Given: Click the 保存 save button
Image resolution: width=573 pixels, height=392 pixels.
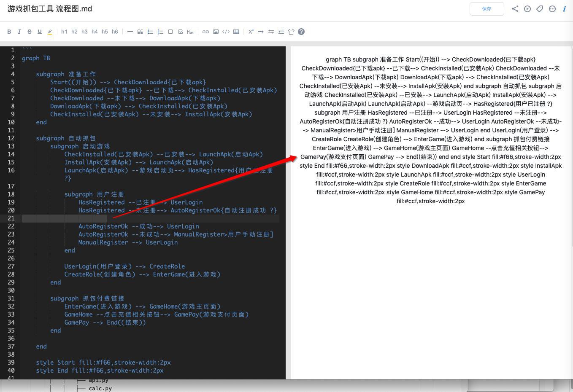Looking at the screenshot, I should pos(487,9).
